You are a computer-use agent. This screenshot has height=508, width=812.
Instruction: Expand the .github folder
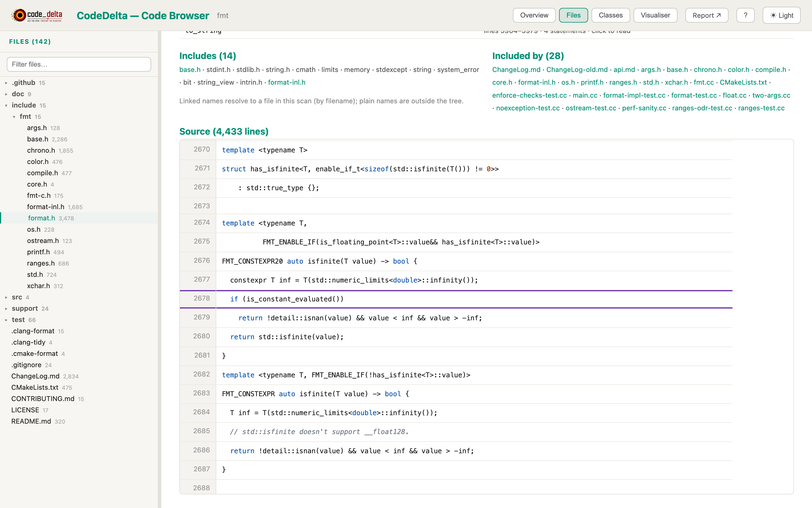pyautogui.click(x=23, y=83)
